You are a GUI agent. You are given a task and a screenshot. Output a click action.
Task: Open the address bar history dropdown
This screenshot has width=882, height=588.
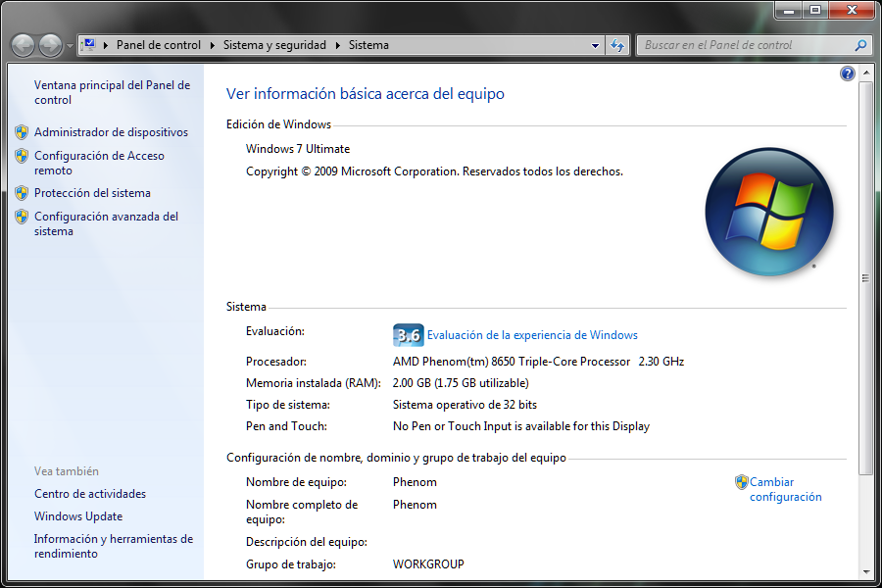[x=595, y=46]
